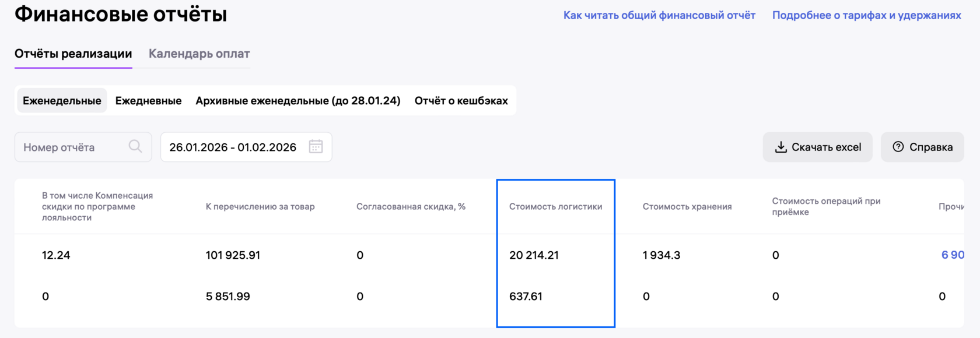Open the calendar date picker icon
The image size is (980, 338).
[316, 147]
